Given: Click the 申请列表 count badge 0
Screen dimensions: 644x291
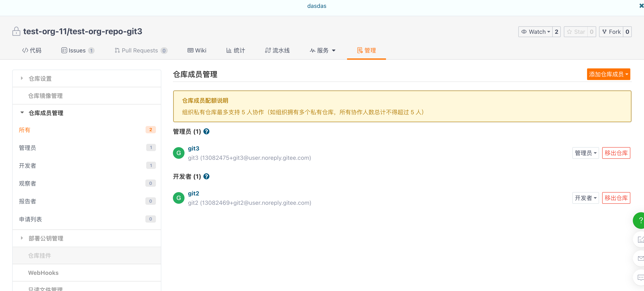Looking at the screenshot, I should coord(151,219).
